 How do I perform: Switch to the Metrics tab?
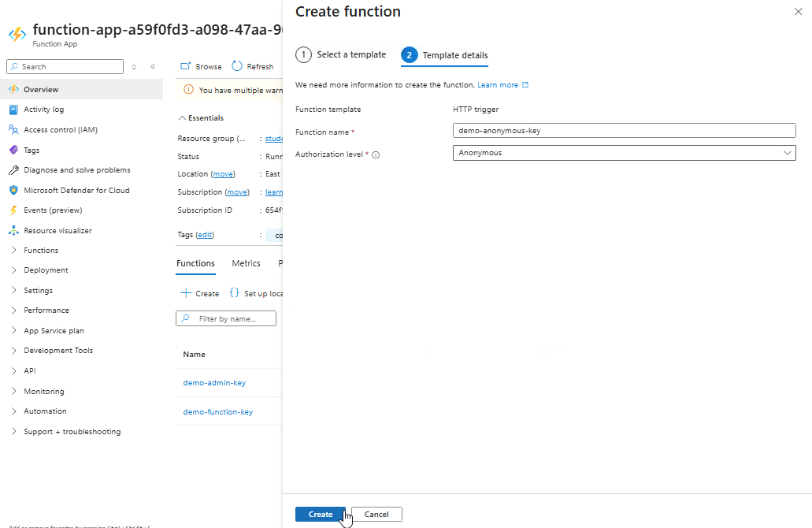pos(246,263)
